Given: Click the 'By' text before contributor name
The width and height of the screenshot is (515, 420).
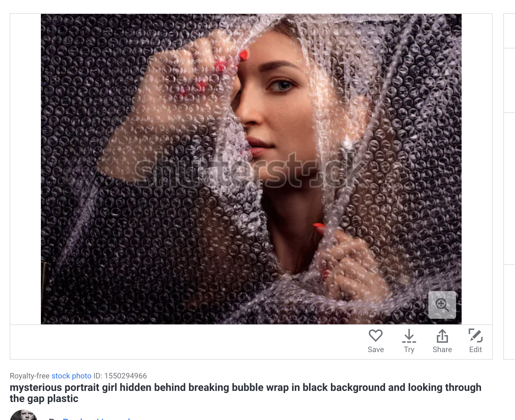Looking at the screenshot, I should coord(53,419).
